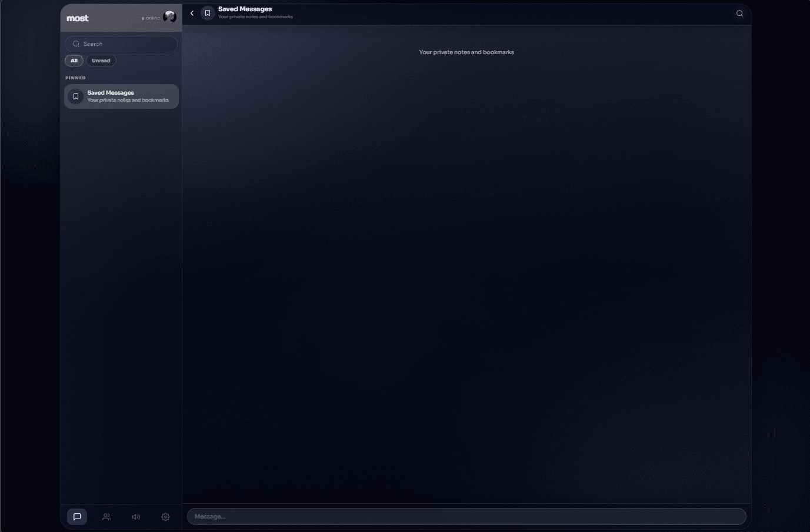Screen dimensions: 810x532
Task: Click the centered private notes placeholder text
Action: 466,52
